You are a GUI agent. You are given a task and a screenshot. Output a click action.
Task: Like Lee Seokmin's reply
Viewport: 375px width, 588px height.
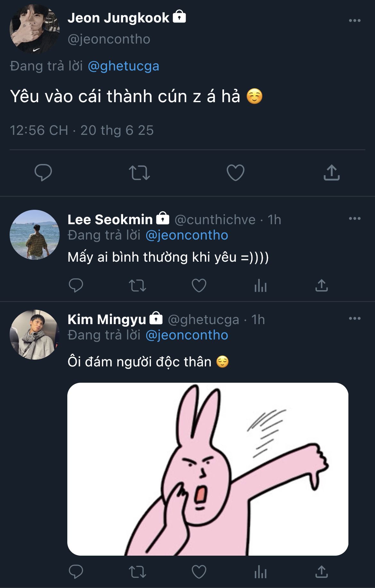click(x=199, y=285)
